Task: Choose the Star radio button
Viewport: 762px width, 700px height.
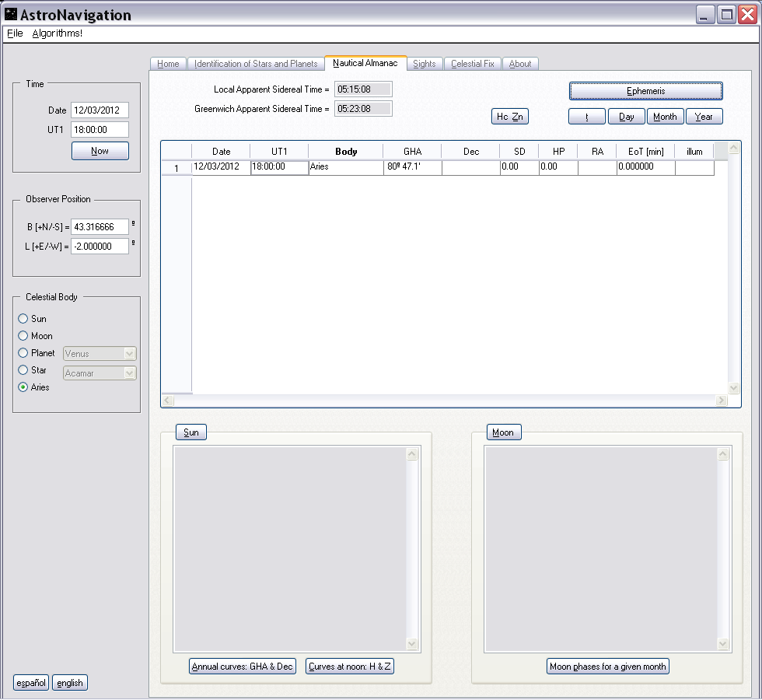Action: (x=23, y=370)
